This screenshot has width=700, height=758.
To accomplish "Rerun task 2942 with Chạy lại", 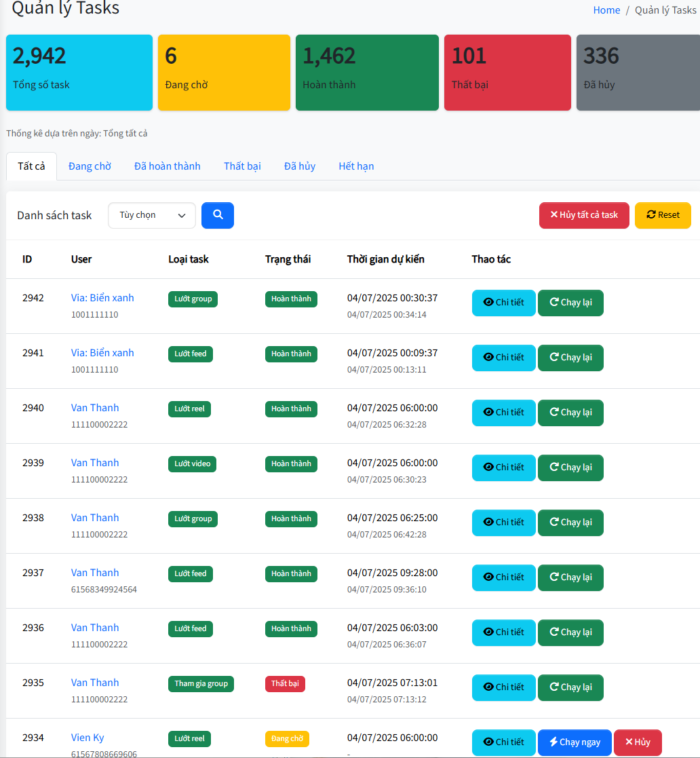I will [x=570, y=303].
